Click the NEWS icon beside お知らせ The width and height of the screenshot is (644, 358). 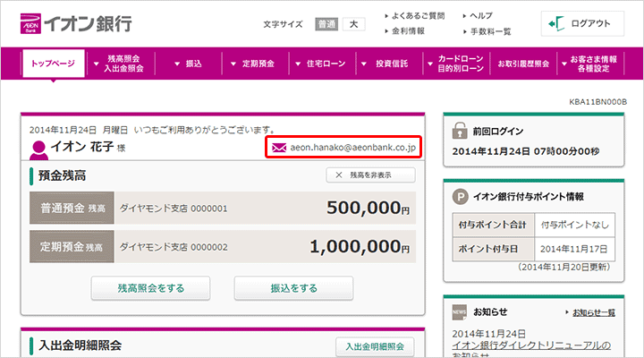click(x=460, y=311)
